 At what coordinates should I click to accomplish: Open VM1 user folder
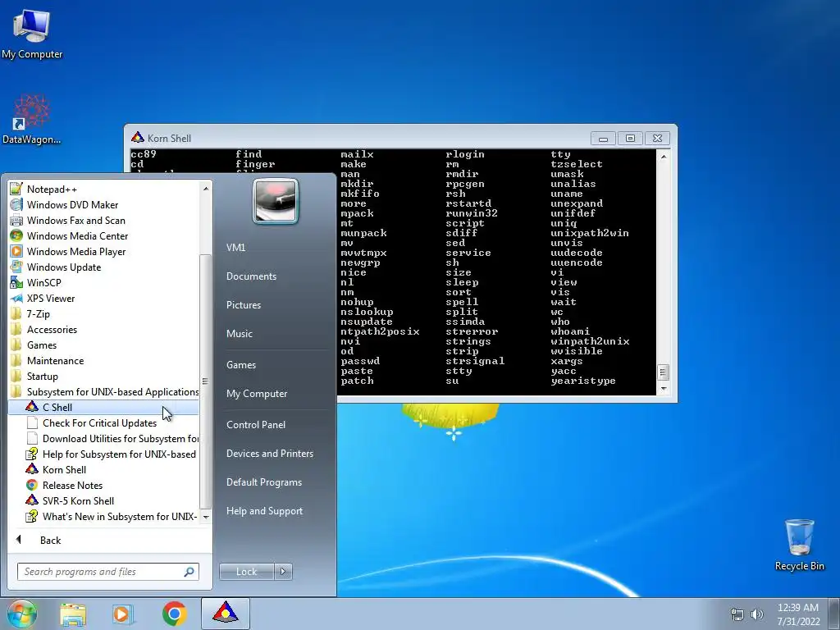tap(235, 248)
